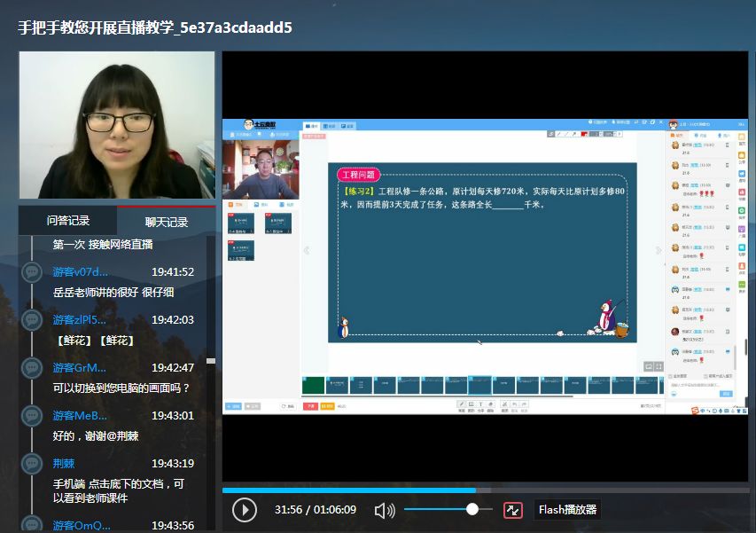Open the 游客GrM... username link
The height and width of the screenshot is (533, 756).
coord(79,367)
